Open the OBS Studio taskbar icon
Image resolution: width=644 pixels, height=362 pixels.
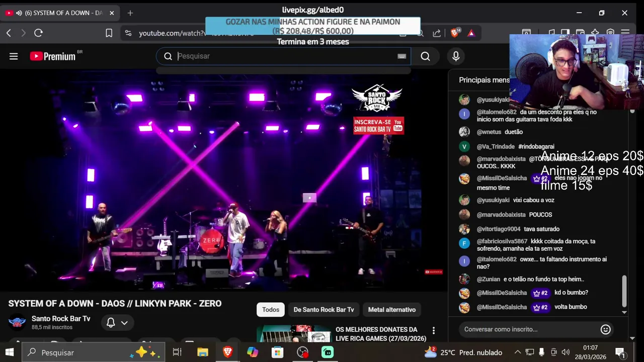click(x=302, y=352)
